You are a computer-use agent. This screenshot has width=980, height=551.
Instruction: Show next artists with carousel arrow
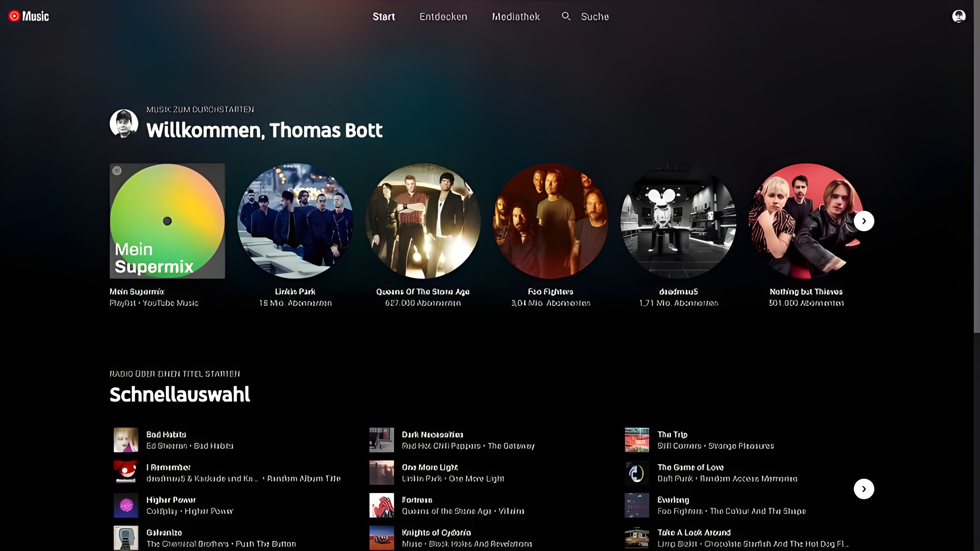point(864,221)
